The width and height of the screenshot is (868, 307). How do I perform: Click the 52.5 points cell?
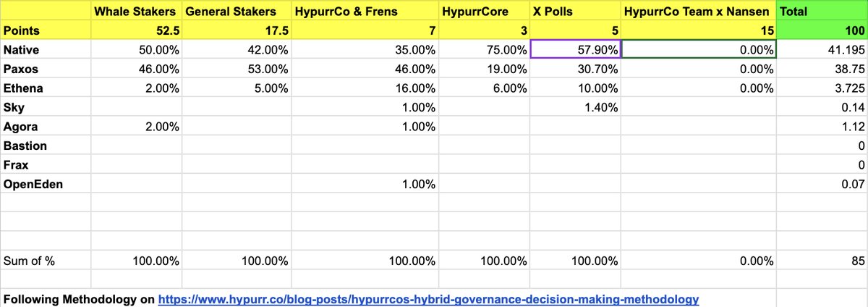(137, 30)
